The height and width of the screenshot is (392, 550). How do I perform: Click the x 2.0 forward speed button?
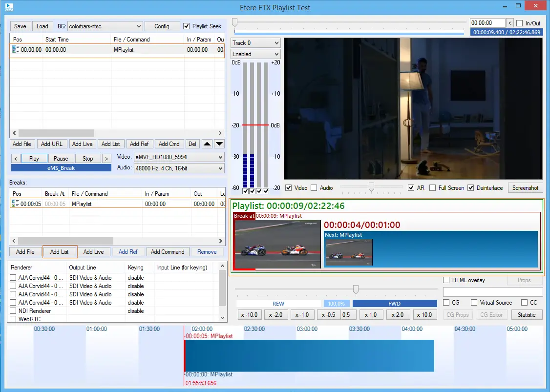click(x=398, y=315)
